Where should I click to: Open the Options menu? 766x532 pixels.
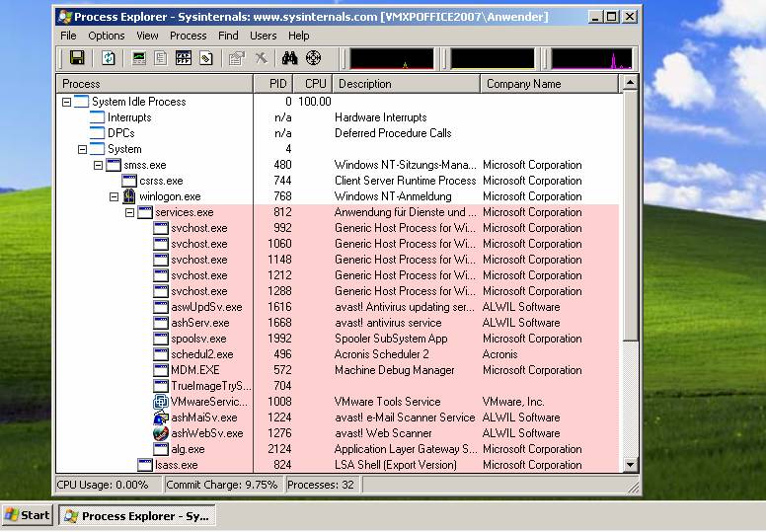coord(106,36)
